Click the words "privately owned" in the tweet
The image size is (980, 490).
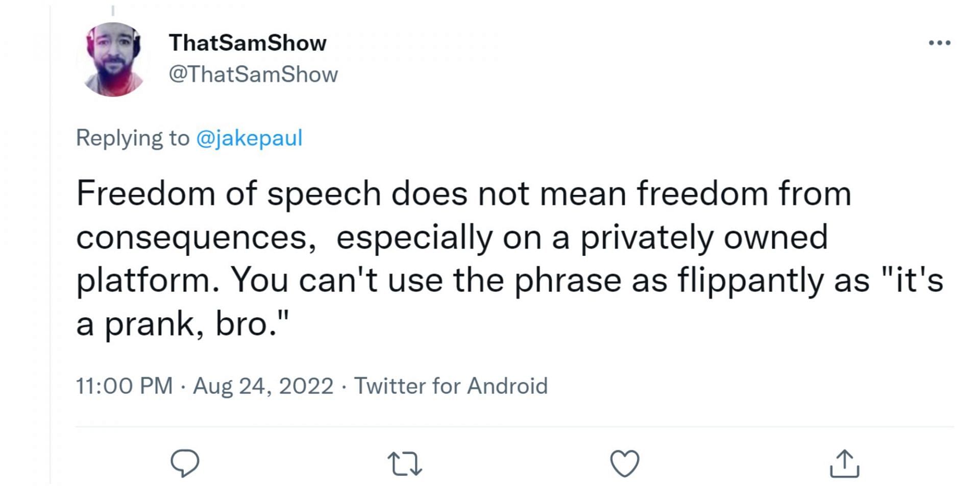coord(704,238)
